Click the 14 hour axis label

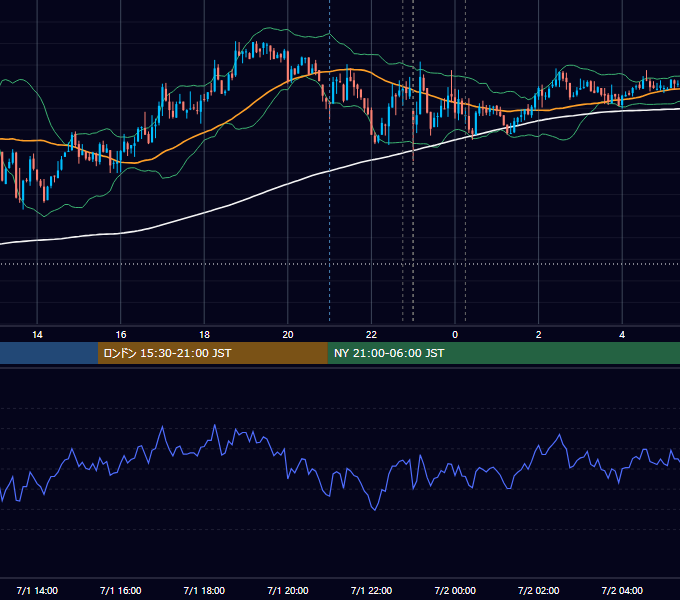(x=37, y=335)
